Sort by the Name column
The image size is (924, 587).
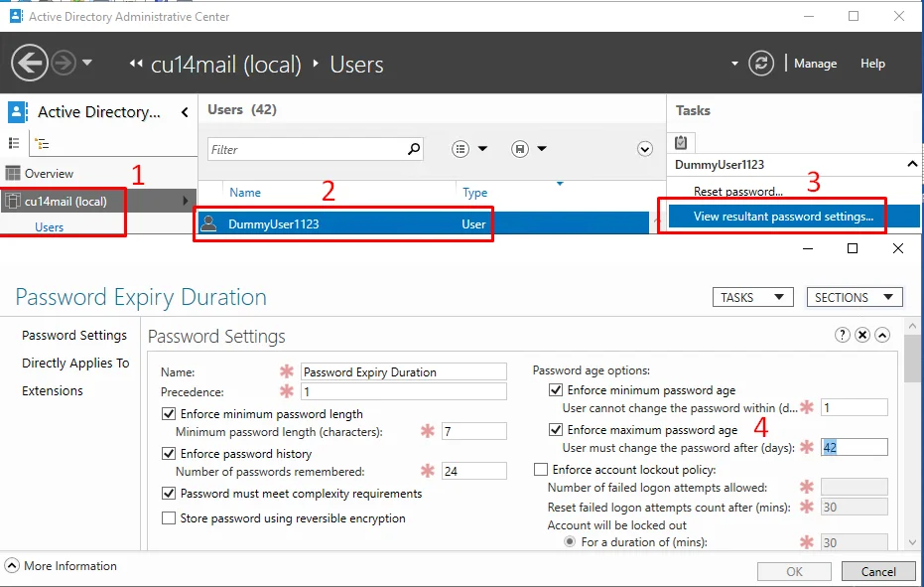click(245, 193)
